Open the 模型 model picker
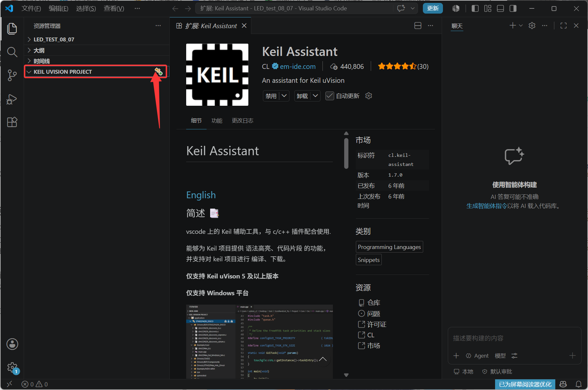Viewport: 588px width, 390px height. pos(500,356)
